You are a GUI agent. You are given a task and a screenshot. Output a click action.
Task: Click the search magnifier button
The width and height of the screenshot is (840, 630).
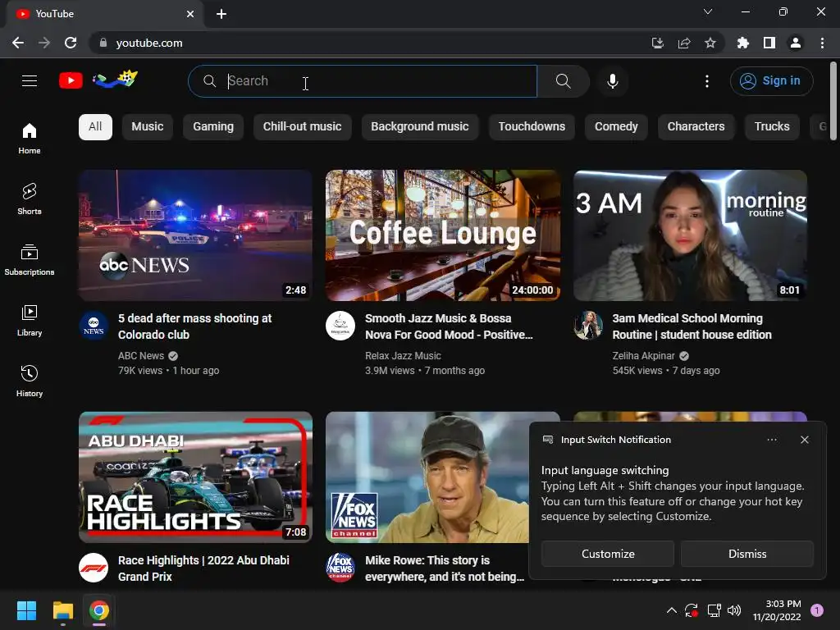(563, 81)
